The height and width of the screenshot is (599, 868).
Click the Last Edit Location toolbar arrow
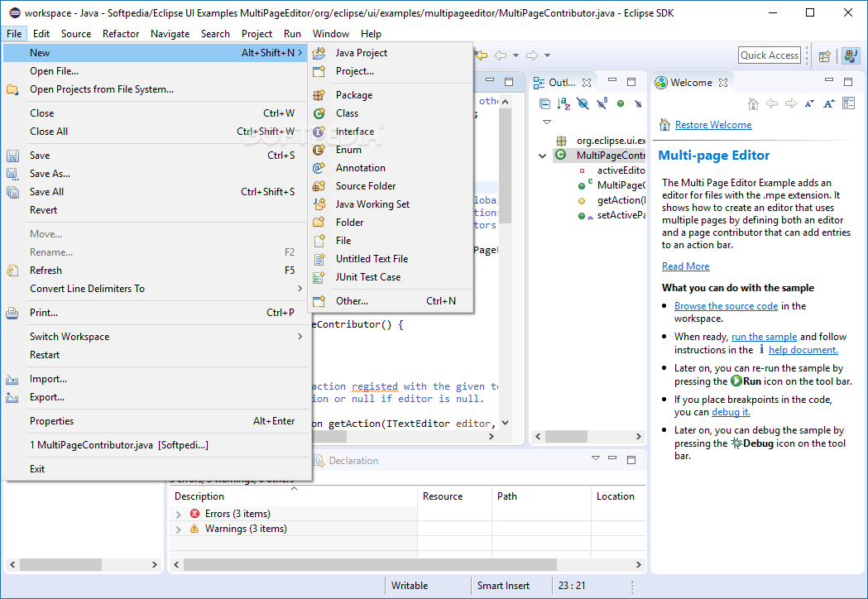(482, 55)
